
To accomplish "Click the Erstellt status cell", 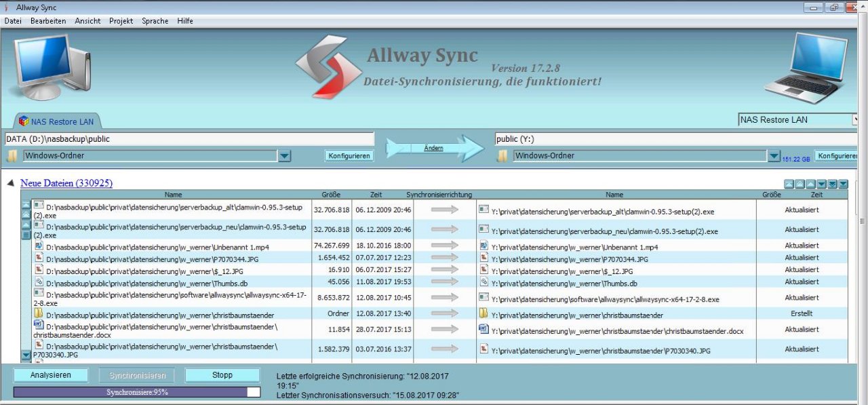I will tap(802, 313).
